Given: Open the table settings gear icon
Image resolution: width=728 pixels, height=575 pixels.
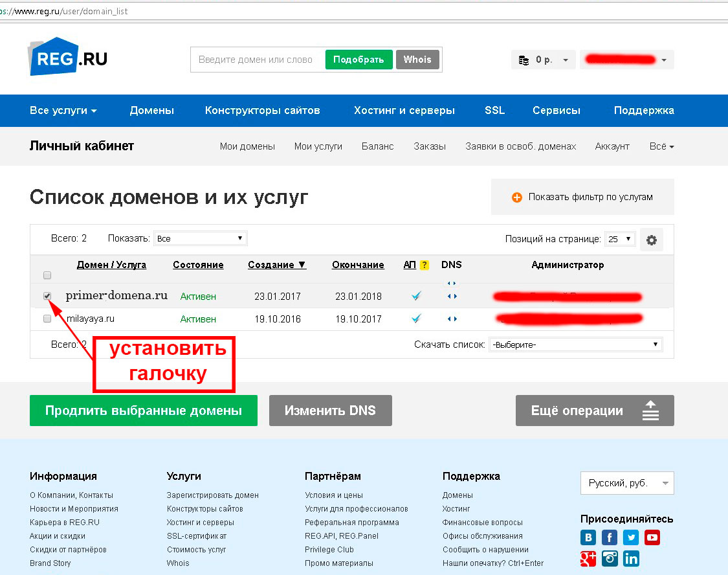Looking at the screenshot, I should (x=652, y=240).
